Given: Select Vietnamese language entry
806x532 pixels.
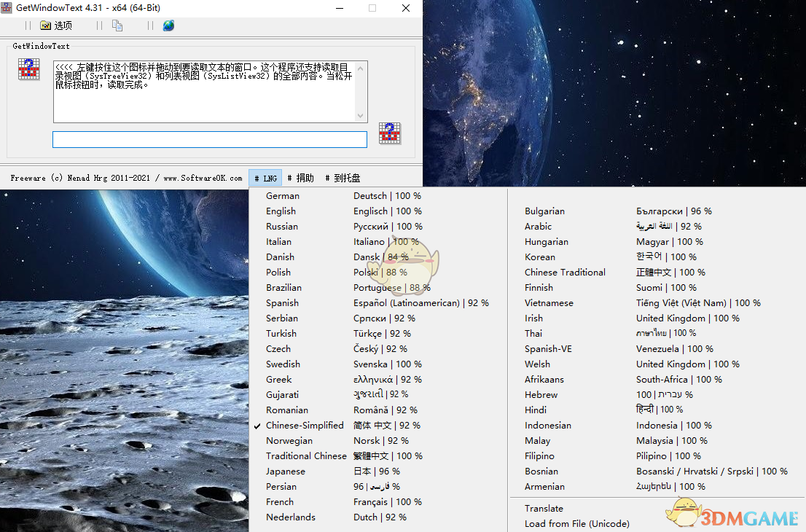Looking at the screenshot, I should click(x=657, y=303).
